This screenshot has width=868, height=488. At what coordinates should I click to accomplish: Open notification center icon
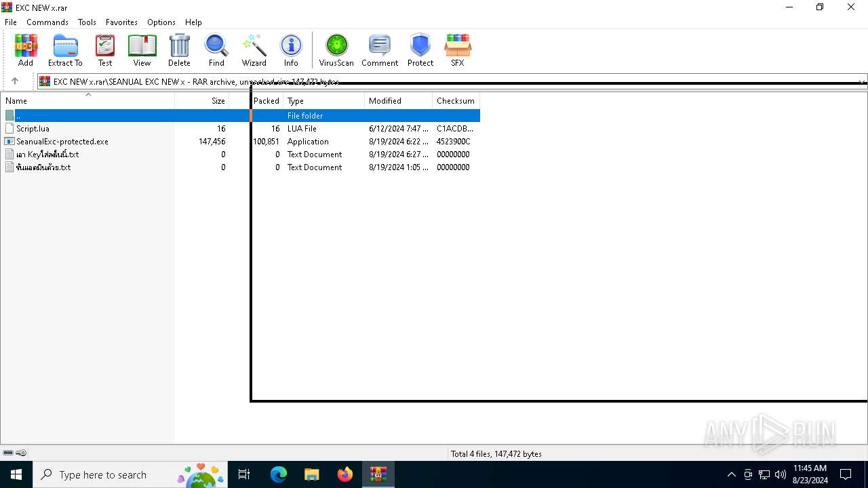click(846, 474)
